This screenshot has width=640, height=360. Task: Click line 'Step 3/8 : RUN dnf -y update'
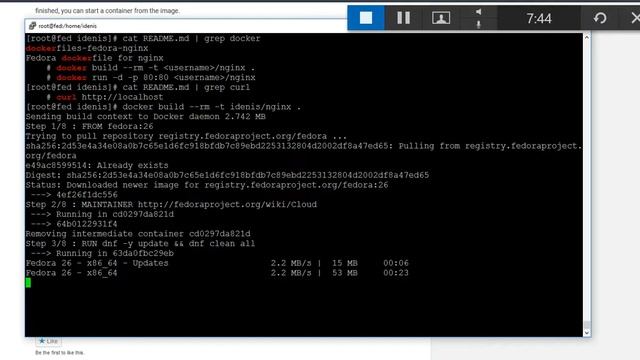click(140, 244)
